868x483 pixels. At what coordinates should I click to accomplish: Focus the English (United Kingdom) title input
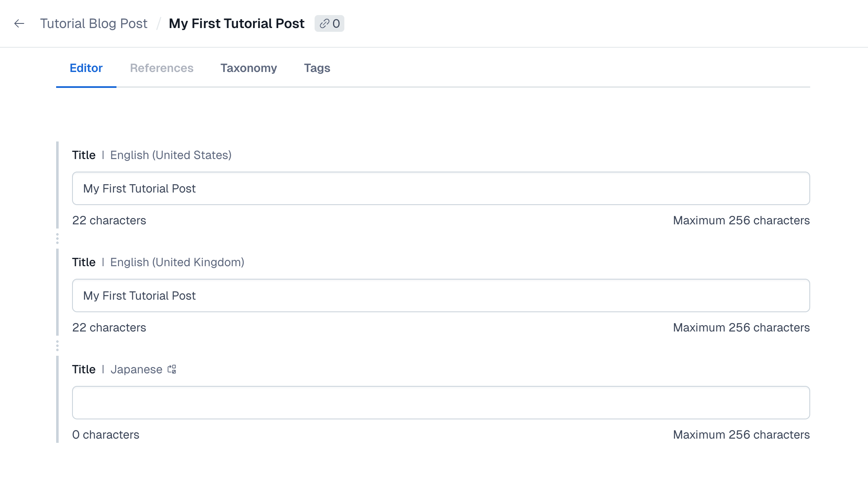pos(441,295)
